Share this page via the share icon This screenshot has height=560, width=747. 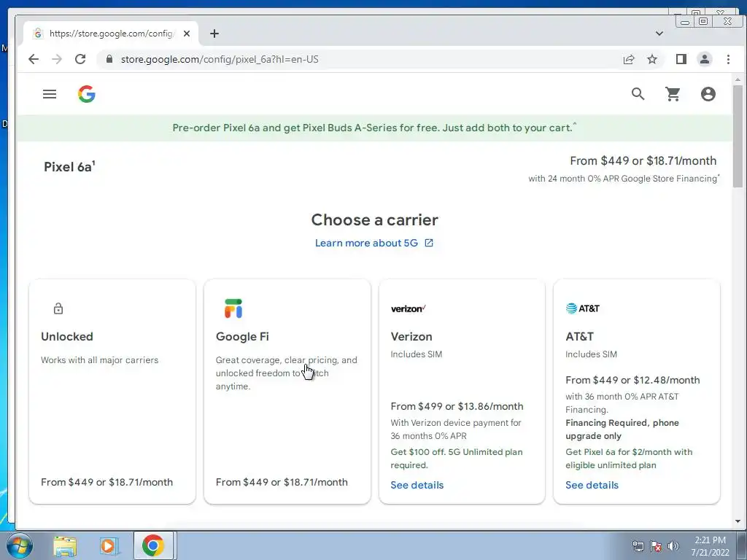629,59
